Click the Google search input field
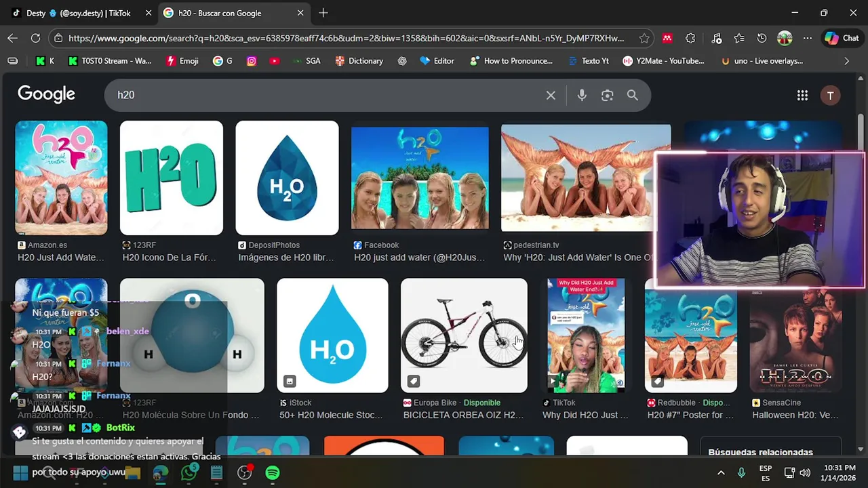Viewport: 868px width, 488px height. (329, 96)
